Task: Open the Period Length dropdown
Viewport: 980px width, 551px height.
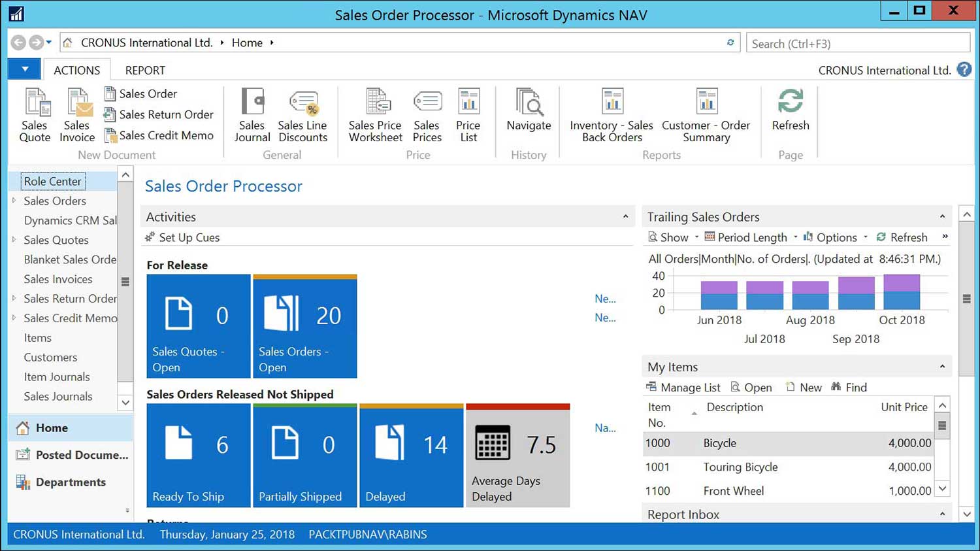Action: point(794,237)
